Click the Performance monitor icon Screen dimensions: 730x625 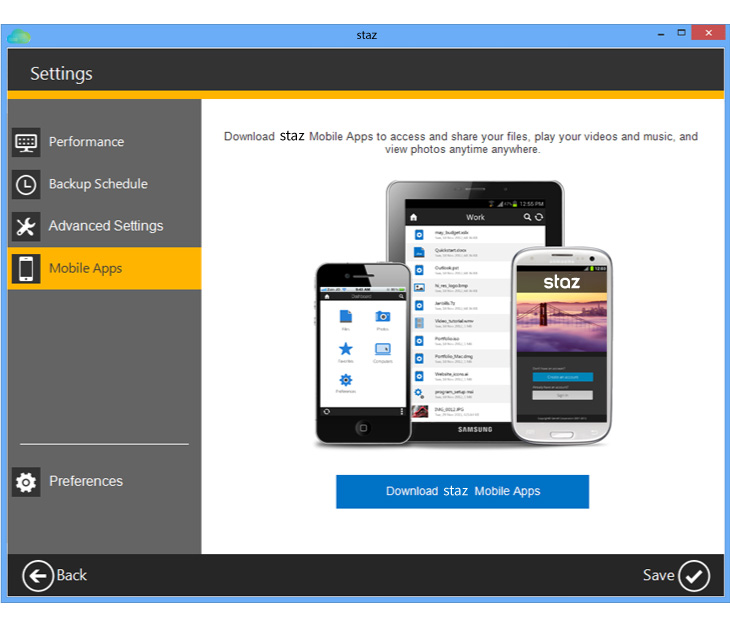click(x=26, y=142)
